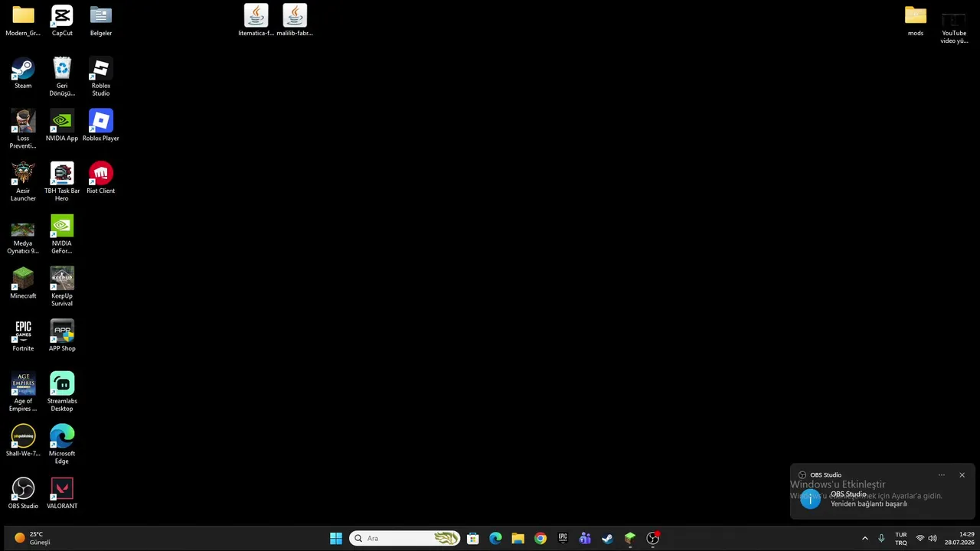Expand the hidden system tray icons chevron
The image size is (980, 551).
pyautogui.click(x=865, y=538)
